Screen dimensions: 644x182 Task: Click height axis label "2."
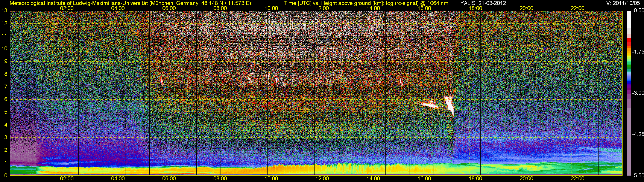(6, 150)
